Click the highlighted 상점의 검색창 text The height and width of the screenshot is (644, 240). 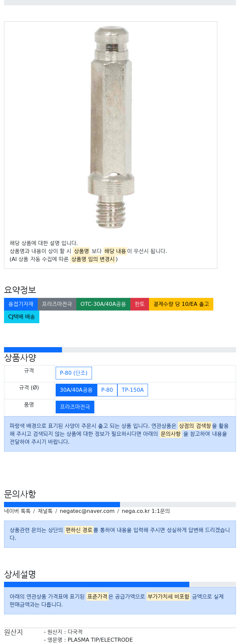[x=195, y=426]
